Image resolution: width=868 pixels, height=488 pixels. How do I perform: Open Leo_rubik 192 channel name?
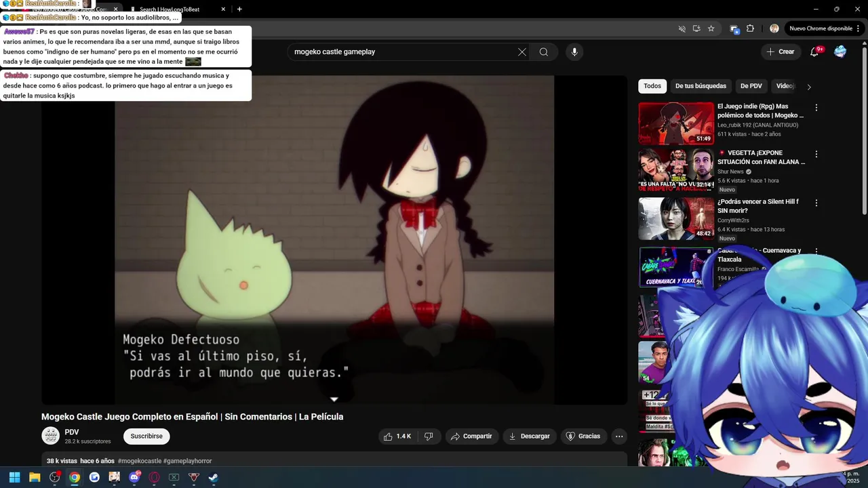(757, 125)
